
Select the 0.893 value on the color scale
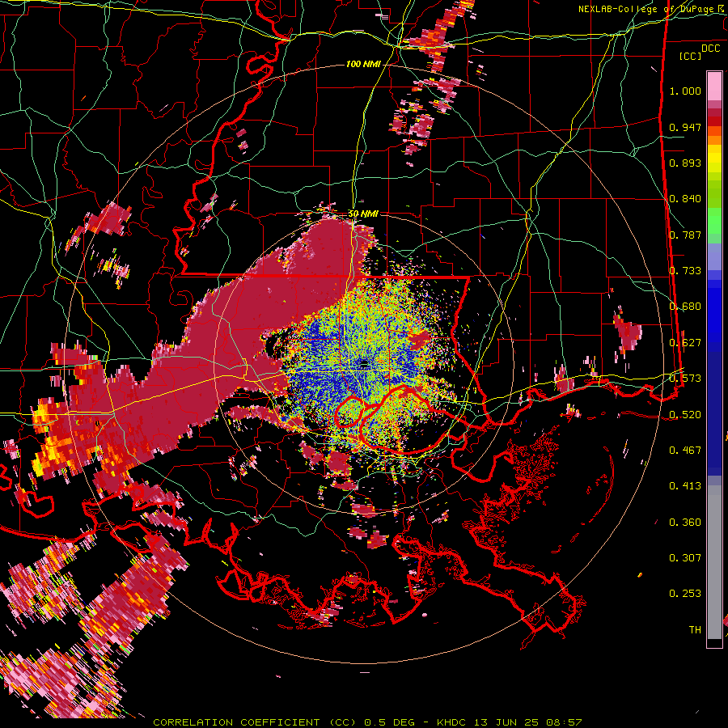pyautogui.click(x=685, y=163)
